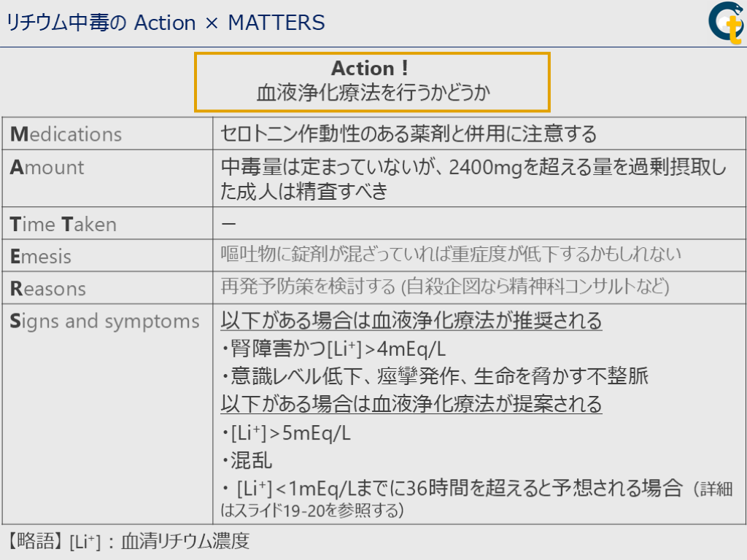This screenshot has width=747, height=560.
Task: Select the orange-bordered Action！ box heading
Action: [x=371, y=69]
